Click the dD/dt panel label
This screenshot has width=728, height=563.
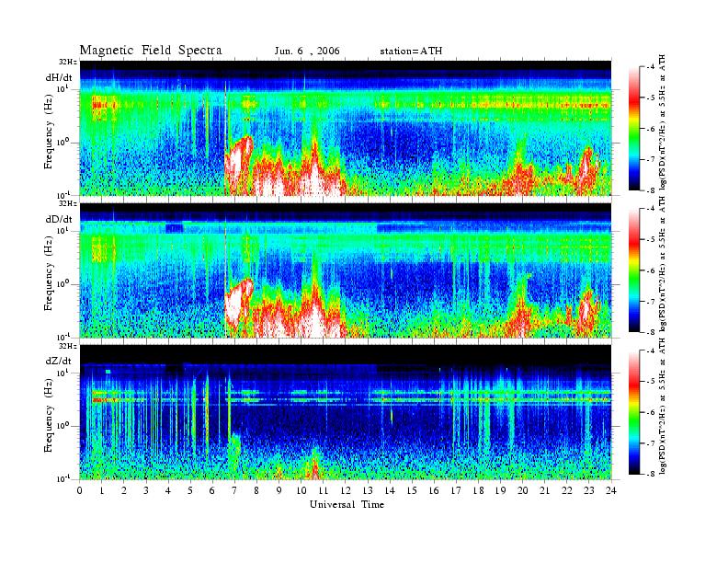pyautogui.click(x=59, y=219)
